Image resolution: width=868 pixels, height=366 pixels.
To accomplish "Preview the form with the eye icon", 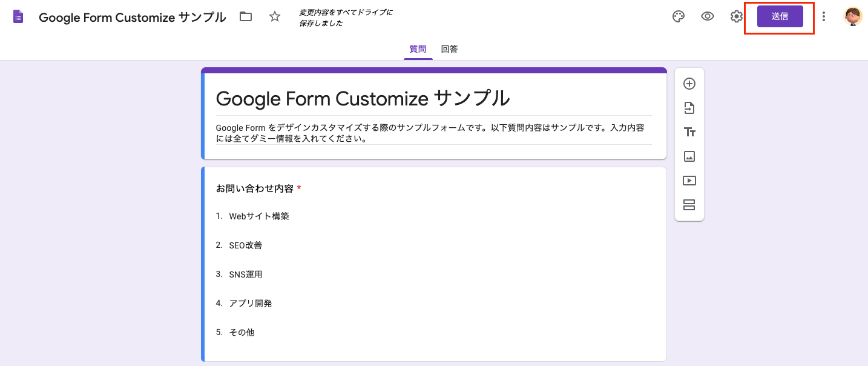I will [x=708, y=17].
